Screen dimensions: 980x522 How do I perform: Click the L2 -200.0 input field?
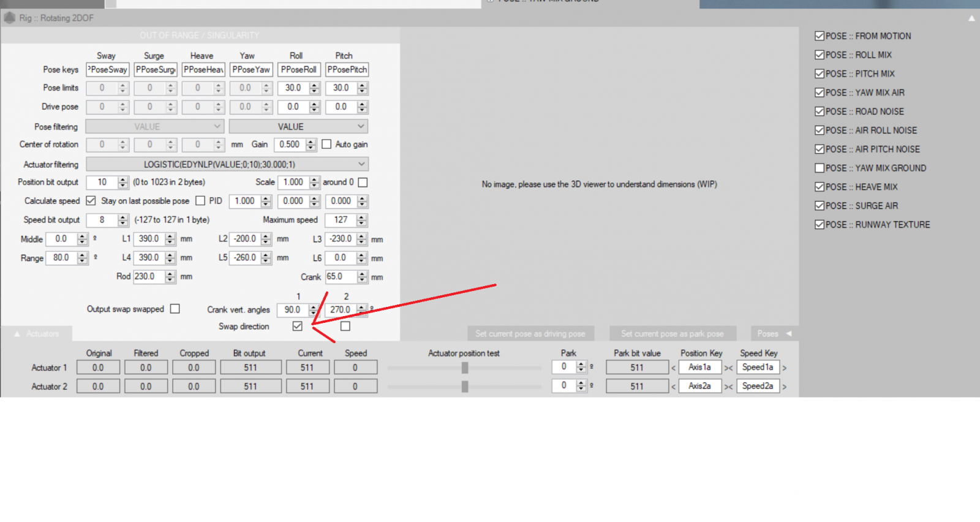pyautogui.click(x=246, y=239)
